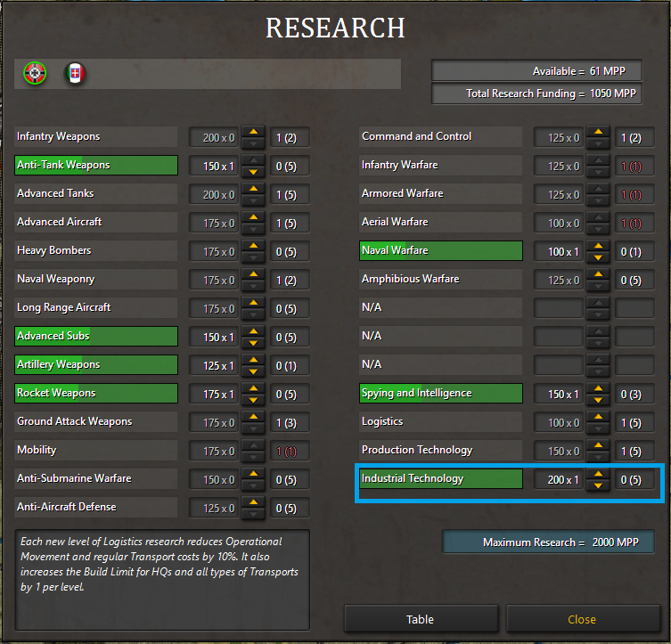Select the German cross country icon
Viewport: 671px width, 644px height.
35,73
